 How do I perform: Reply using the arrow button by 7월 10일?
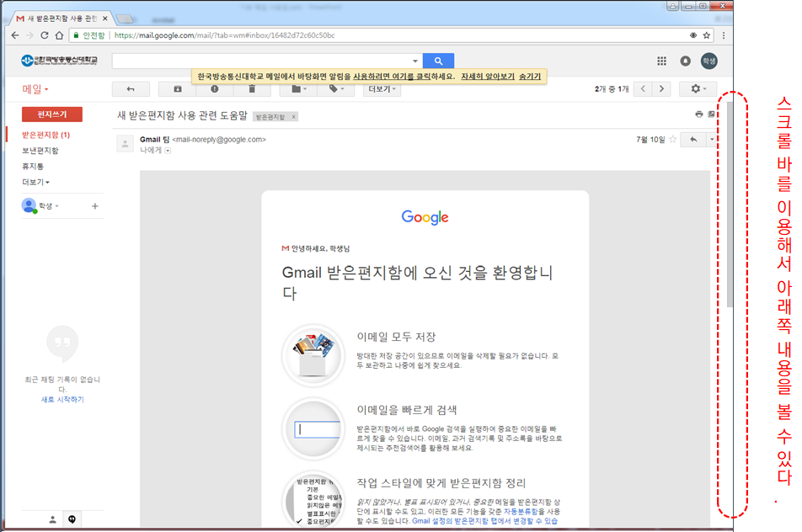point(693,140)
